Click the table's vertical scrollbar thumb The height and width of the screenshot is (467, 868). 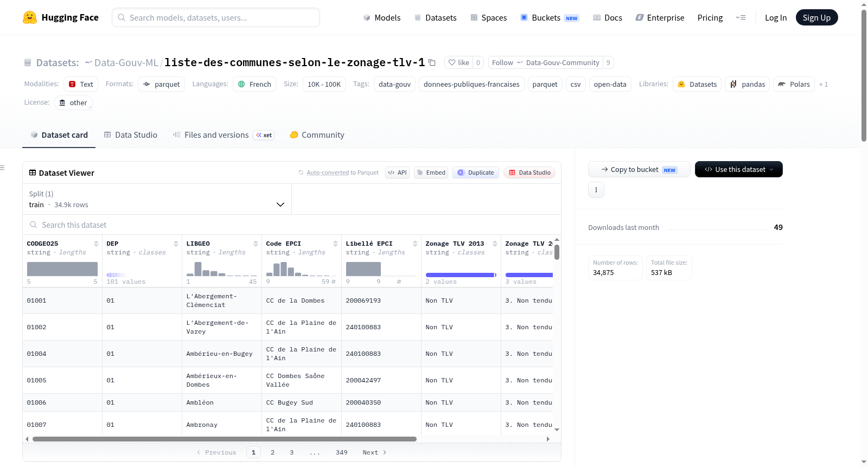coord(557,252)
